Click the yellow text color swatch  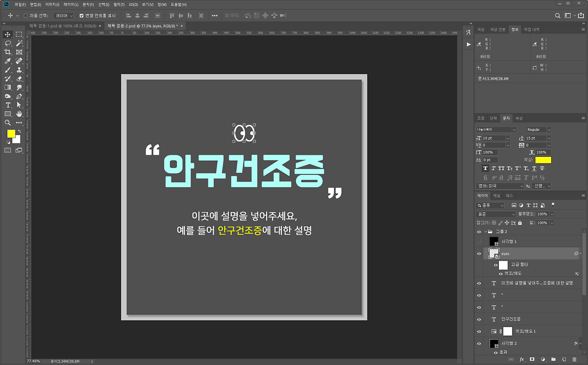(543, 160)
